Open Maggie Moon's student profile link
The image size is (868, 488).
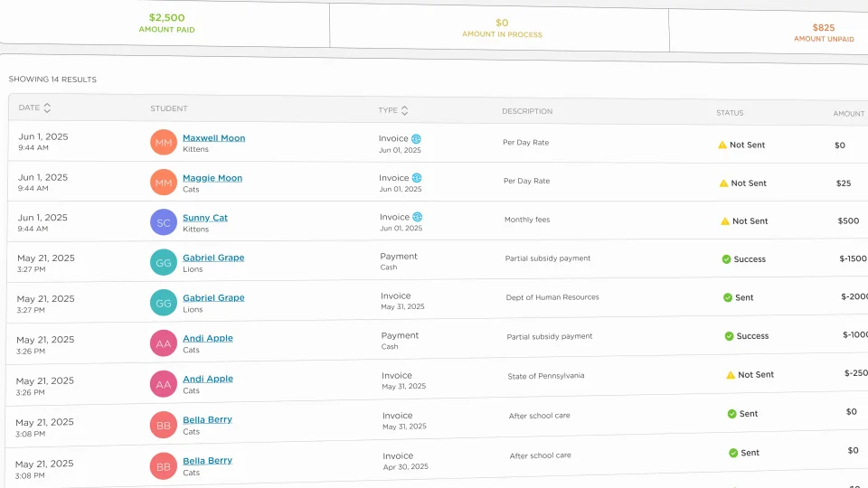[212, 178]
